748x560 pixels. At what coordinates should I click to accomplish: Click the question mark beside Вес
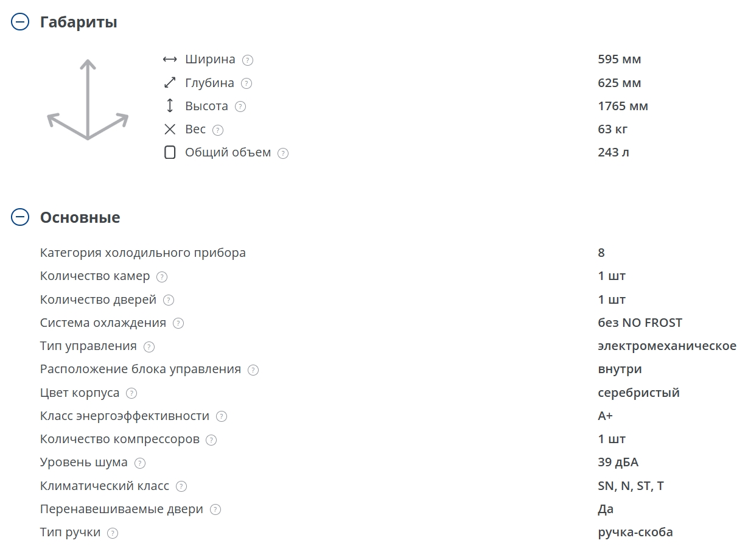[x=218, y=130]
